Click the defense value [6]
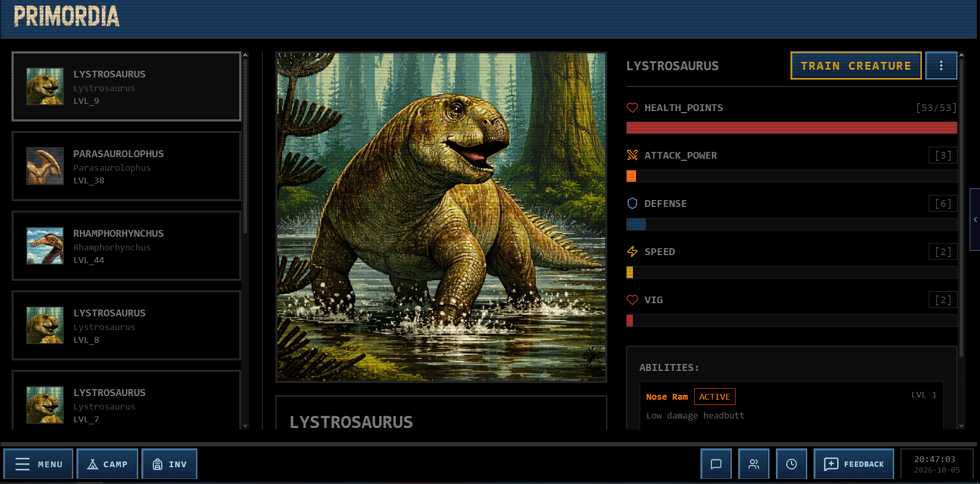Viewport: 980px width, 484px height. pos(943,204)
